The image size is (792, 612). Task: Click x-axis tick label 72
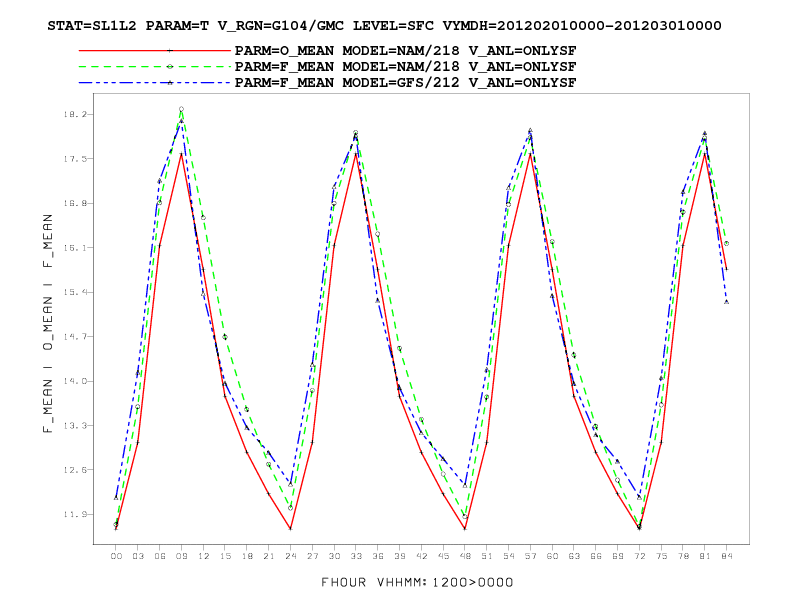[639, 556]
